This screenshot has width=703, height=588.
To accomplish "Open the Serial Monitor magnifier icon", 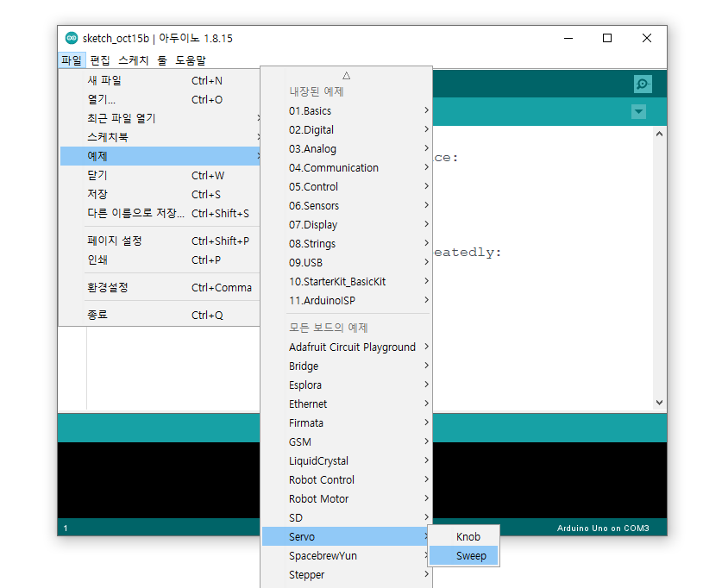I will point(643,84).
